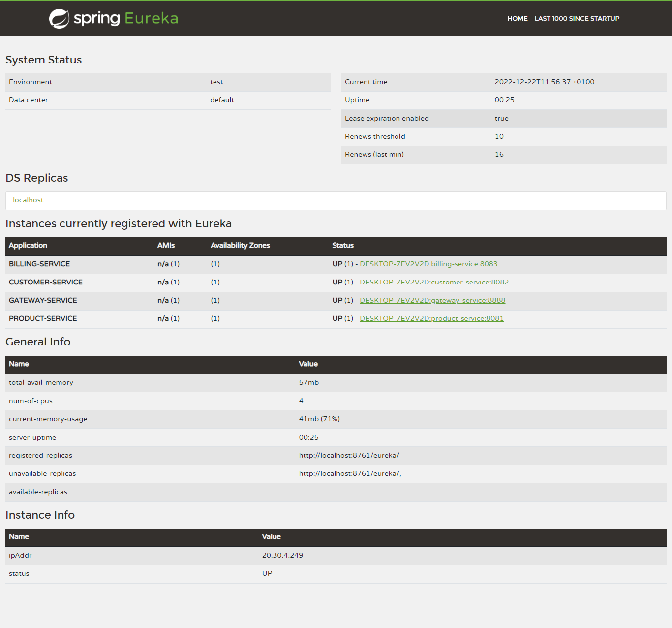672x628 pixels.
Task: Click the Renews (last min) value 16
Action: 499,155
